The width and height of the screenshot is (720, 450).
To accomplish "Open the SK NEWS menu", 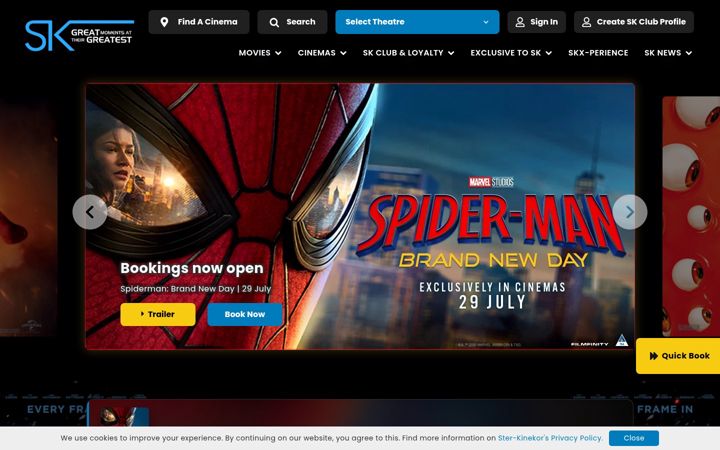I will [663, 53].
